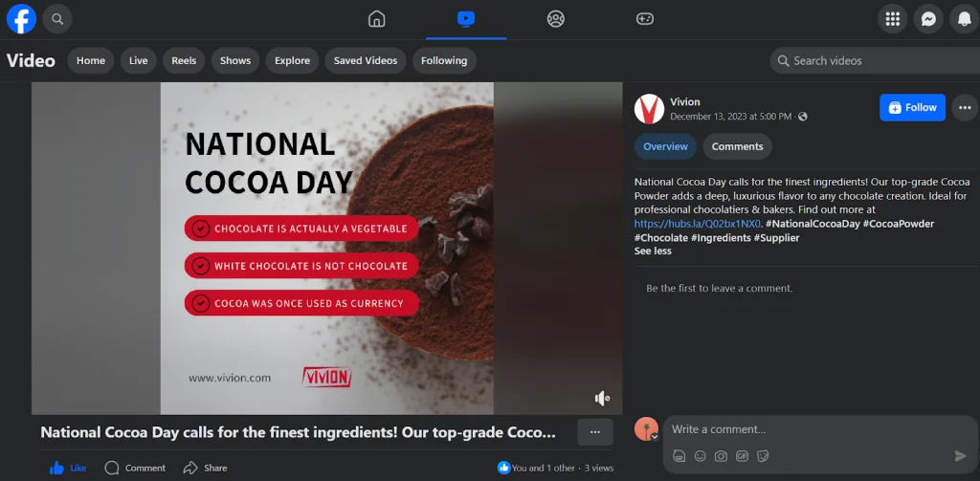Open the Saved Videos pill
The image size is (980, 481).
(365, 60)
